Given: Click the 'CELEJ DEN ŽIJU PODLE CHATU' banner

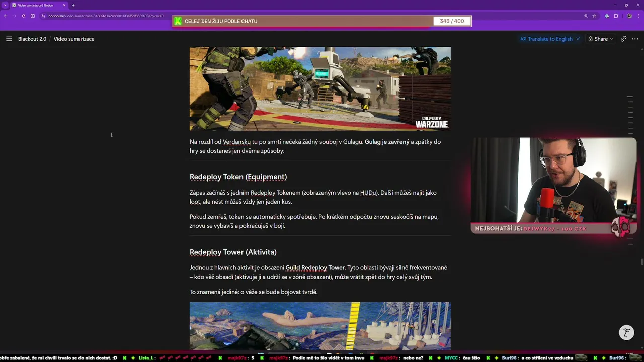Looking at the screenshot, I should 322,21.
